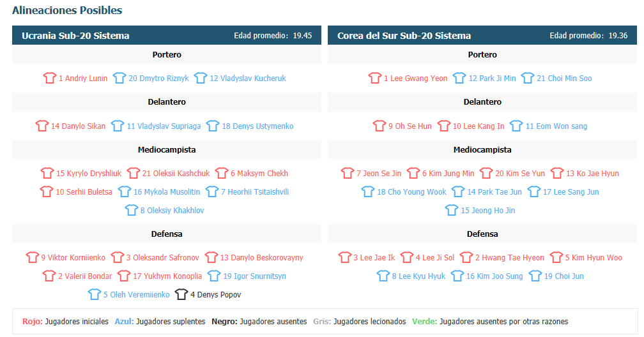
Task: Click the Defensa label under Corea del Sur
Action: 482,234
